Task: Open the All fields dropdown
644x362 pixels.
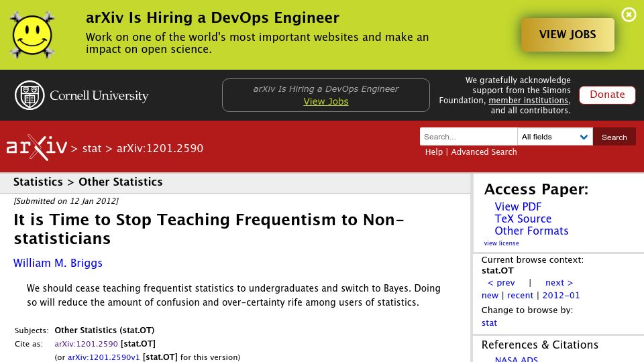Action: point(555,137)
